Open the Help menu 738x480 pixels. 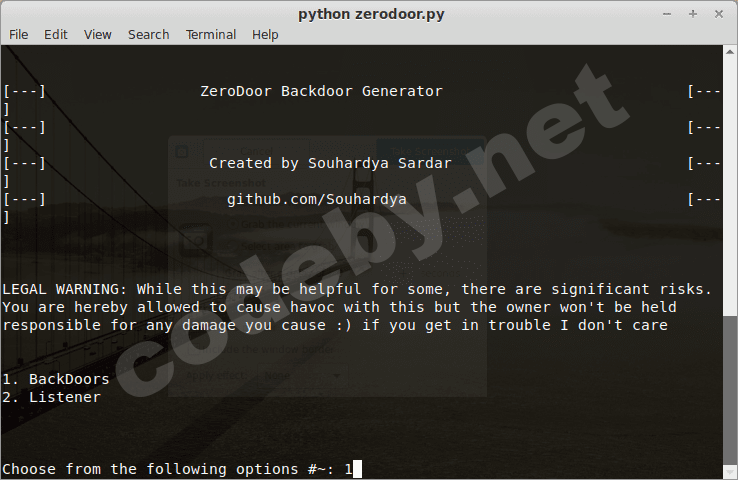pyautogui.click(x=265, y=35)
